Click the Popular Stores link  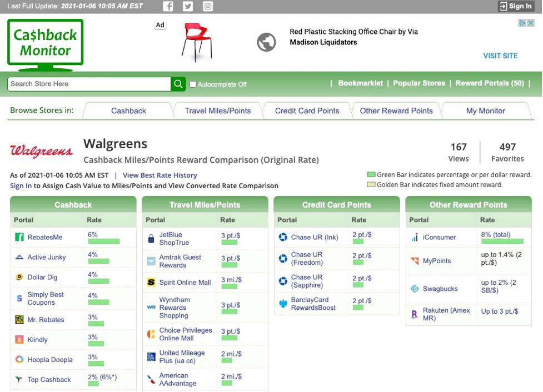pos(419,83)
